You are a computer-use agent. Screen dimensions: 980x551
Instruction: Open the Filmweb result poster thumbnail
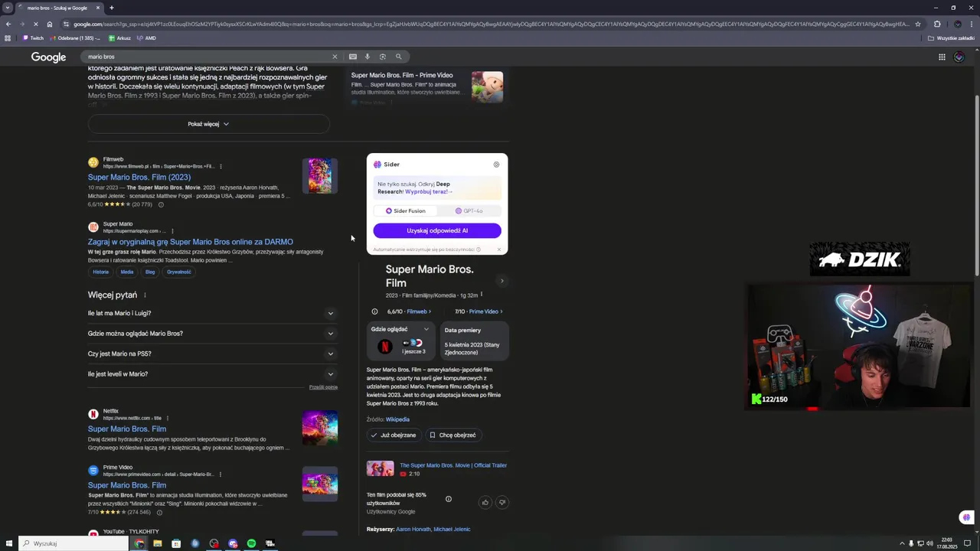(320, 176)
